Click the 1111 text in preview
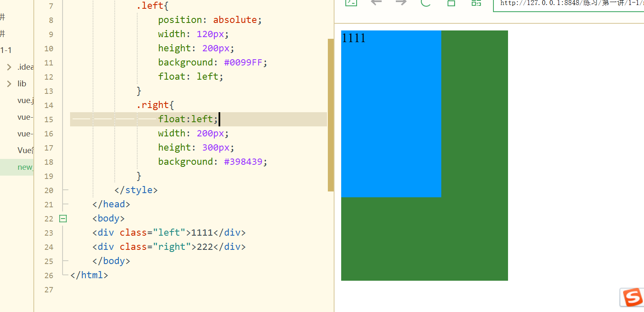This screenshot has height=312, width=644. [x=354, y=38]
